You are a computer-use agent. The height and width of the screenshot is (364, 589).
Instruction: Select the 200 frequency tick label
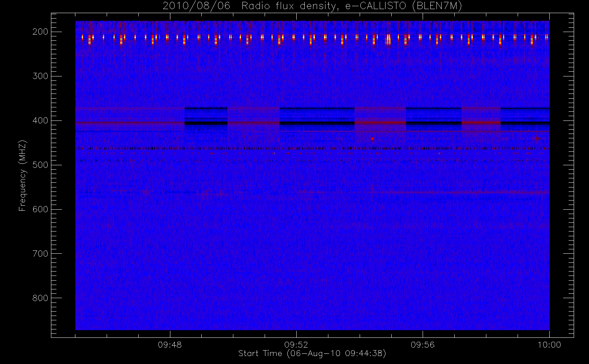pyautogui.click(x=40, y=32)
